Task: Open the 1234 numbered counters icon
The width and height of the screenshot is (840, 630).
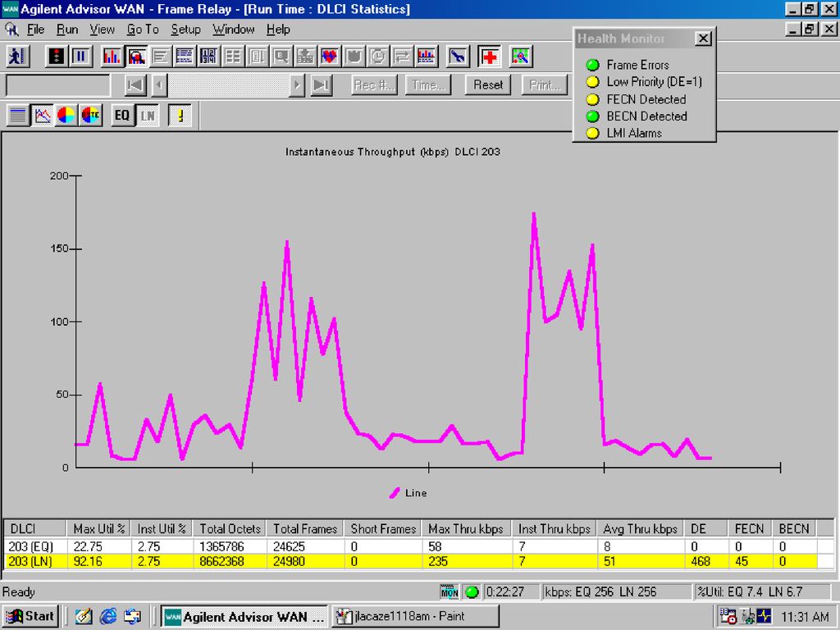Action: coord(208,57)
